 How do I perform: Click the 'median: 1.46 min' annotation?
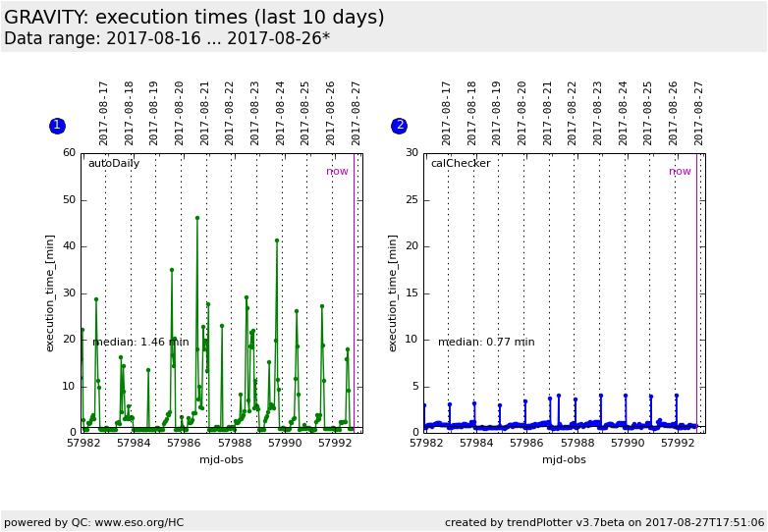click(x=140, y=343)
